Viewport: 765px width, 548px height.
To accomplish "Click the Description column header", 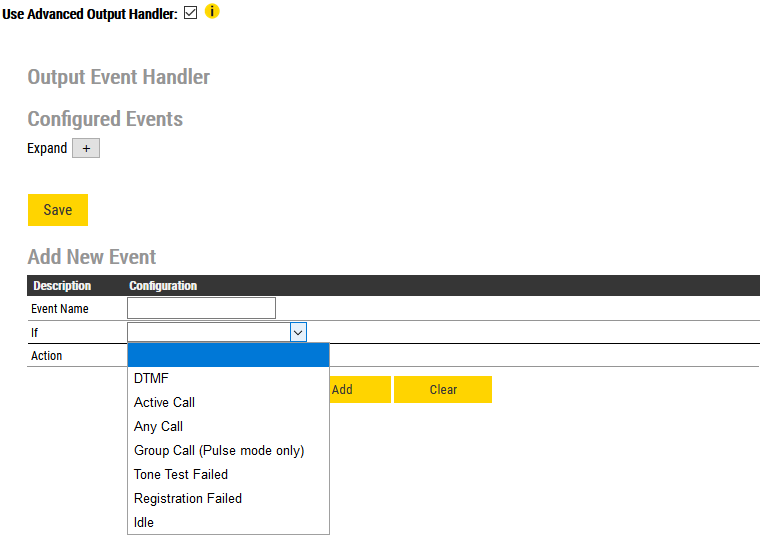I will (x=62, y=286).
